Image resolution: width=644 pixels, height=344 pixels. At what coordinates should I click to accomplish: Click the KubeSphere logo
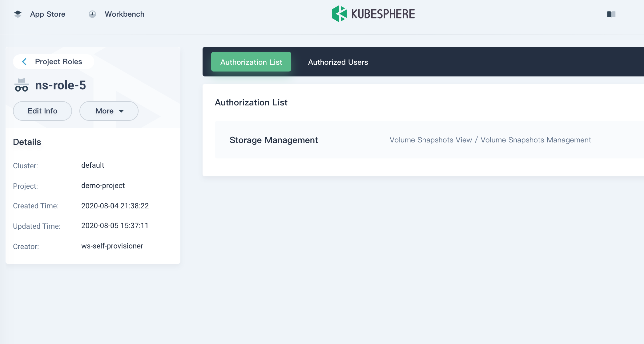[373, 14]
